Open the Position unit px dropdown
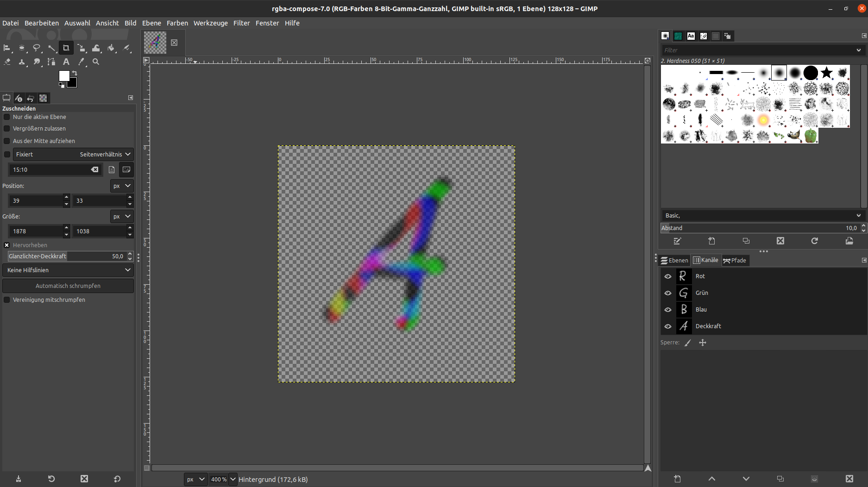868x487 pixels. (122, 186)
